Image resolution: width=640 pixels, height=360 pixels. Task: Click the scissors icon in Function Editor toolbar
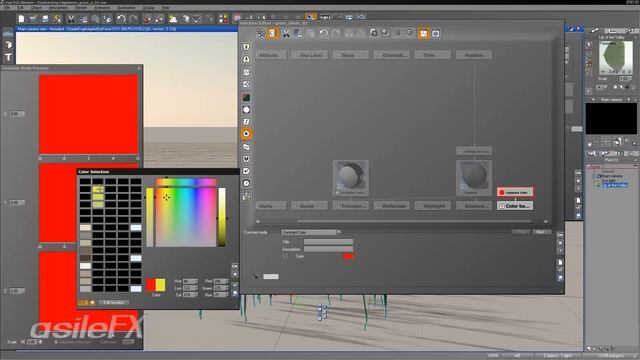[286, 33]
